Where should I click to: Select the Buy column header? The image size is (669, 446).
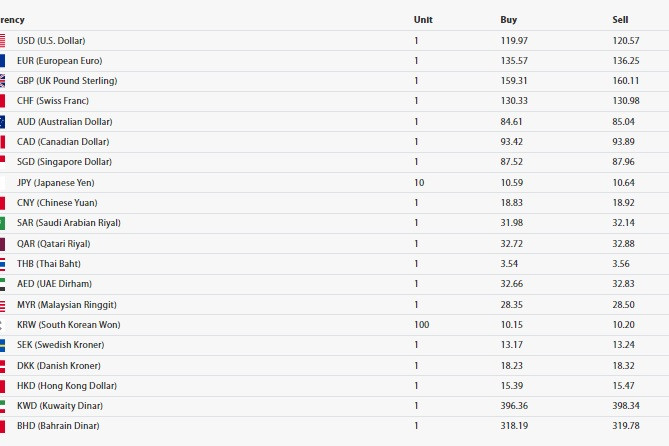point(509,20)
